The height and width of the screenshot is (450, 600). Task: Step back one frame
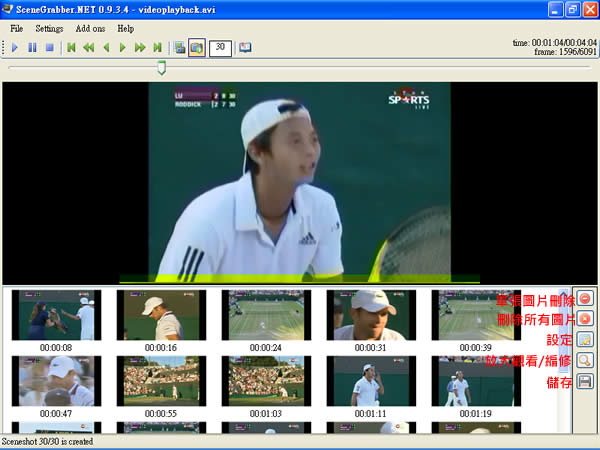click(x=106, y=47)
